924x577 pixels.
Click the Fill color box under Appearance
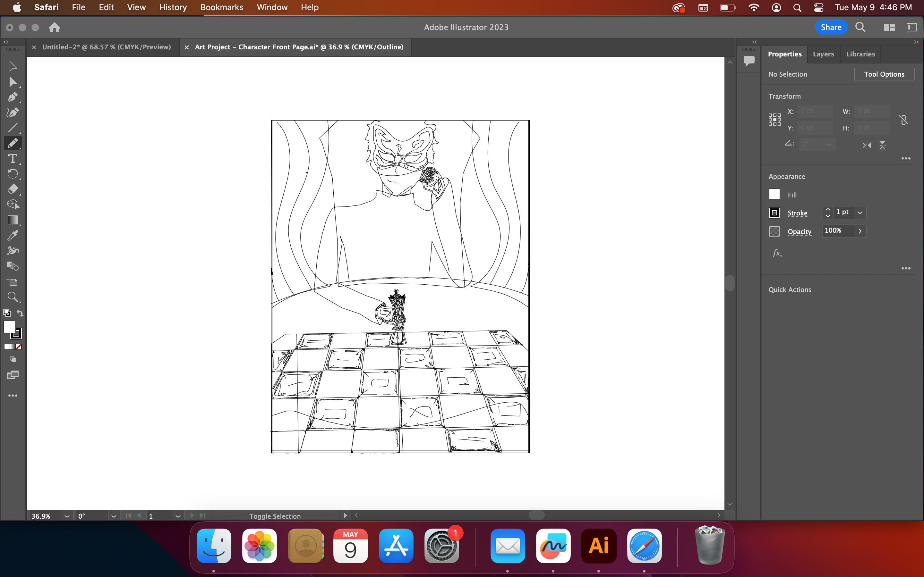pos(774,194)
